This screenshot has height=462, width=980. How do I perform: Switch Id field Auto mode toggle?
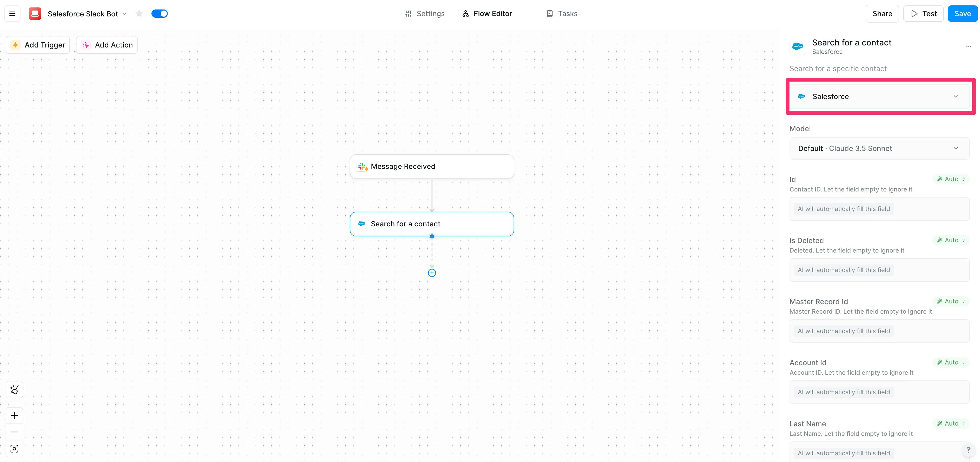[951, 179]
